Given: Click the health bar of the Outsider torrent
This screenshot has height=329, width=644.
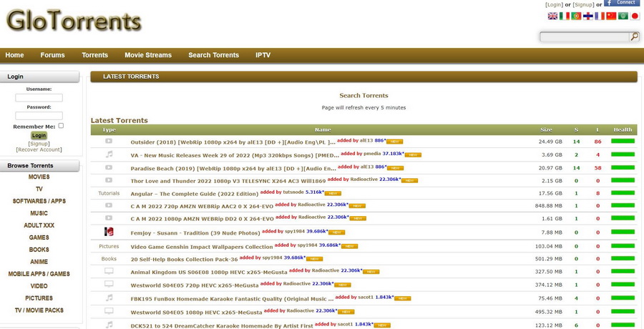Looking at the screenshot, I should click(623, 142).
